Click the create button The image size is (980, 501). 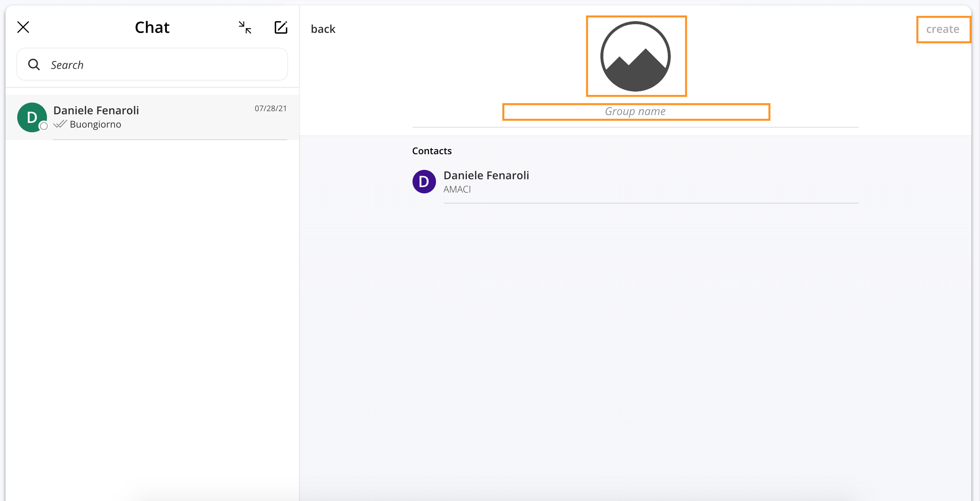(x=942, y=29)
